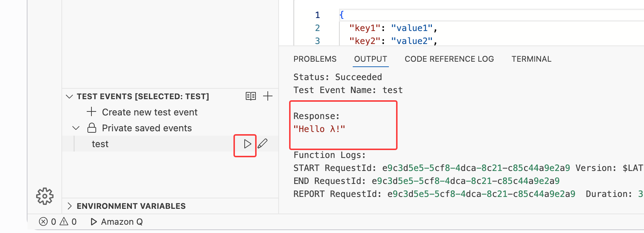Image resolution: width=644 pixels, height=233 pixels.
Task: Expand the Environment Variables section
Action: 69,206
